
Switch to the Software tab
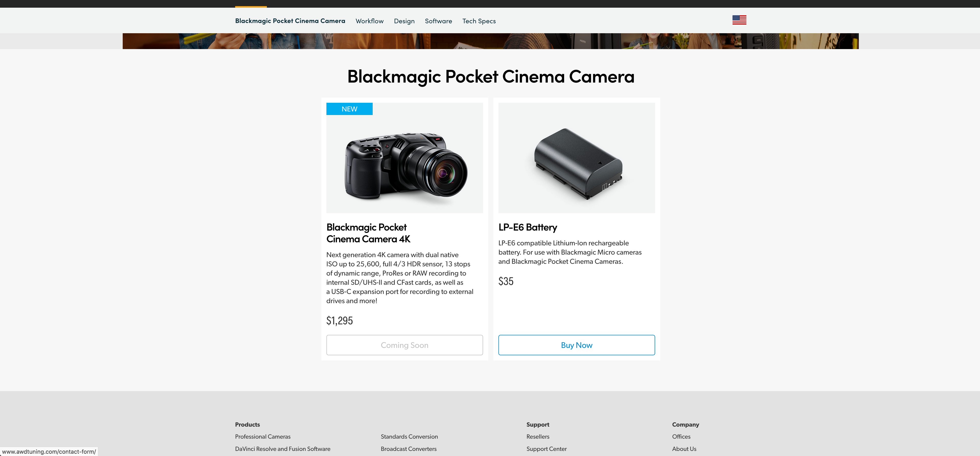[x=438, y=21]
